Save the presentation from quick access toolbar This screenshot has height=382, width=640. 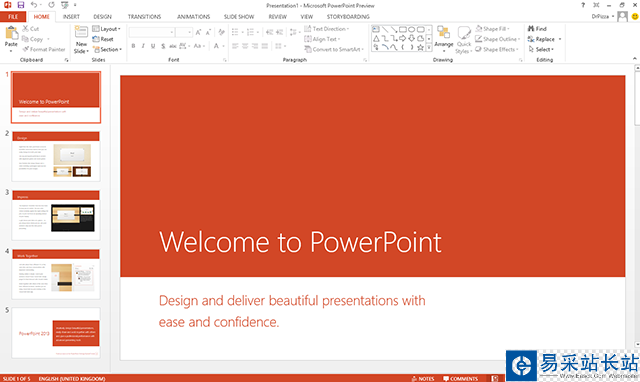click(20, 5)
